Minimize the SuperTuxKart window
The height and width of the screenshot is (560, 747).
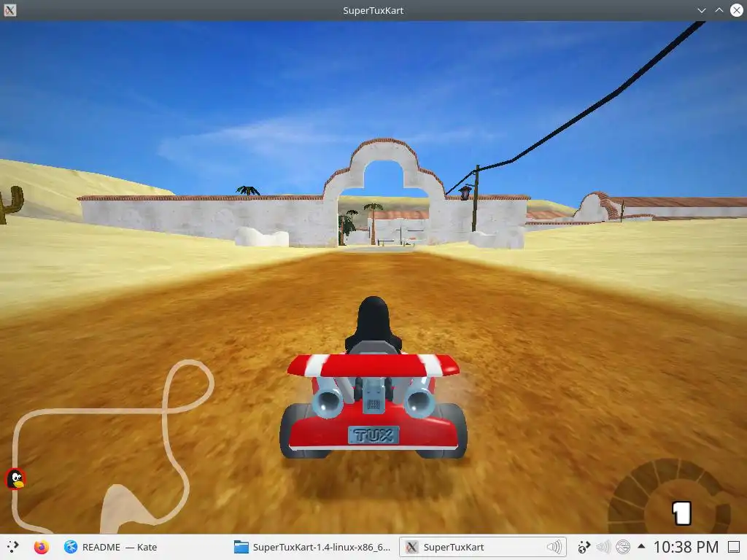pos(702,10)
